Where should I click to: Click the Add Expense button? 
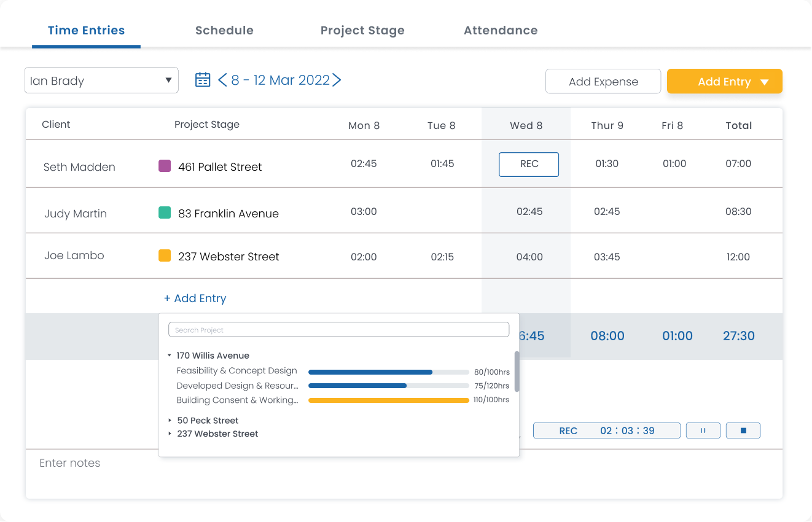click(x=603, y=80)
